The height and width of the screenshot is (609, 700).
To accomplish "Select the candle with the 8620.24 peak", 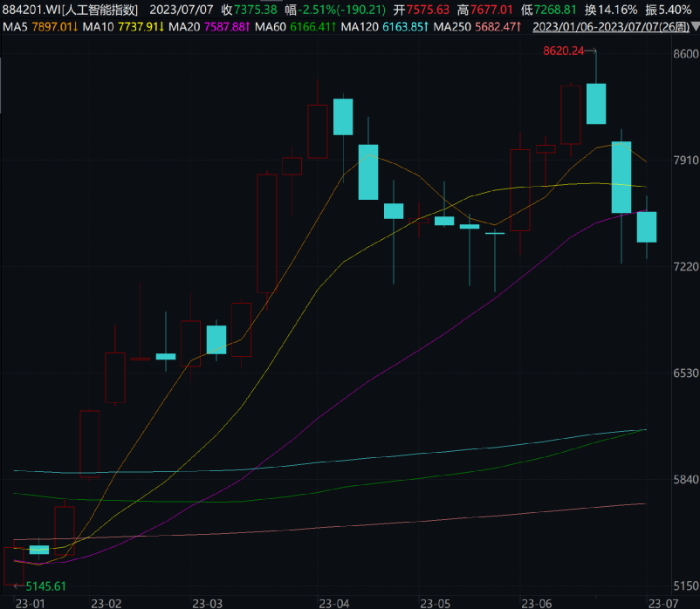I will [596, 103].
